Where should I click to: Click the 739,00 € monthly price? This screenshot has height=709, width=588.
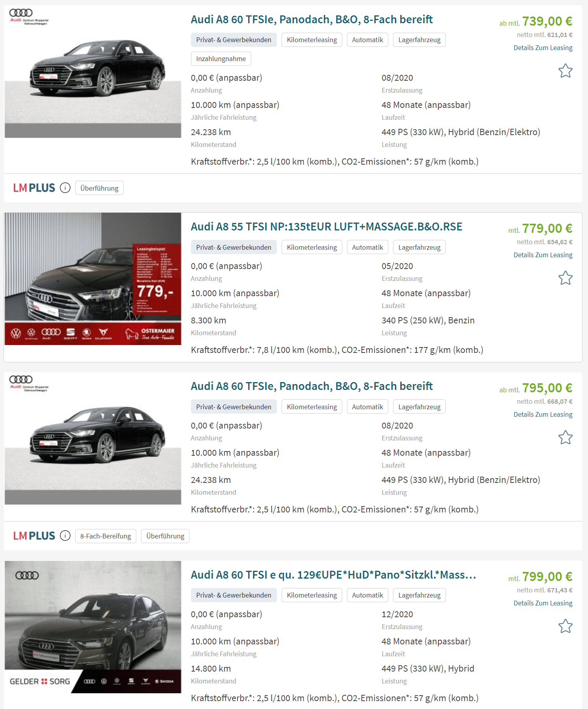(x=547, y=21)
